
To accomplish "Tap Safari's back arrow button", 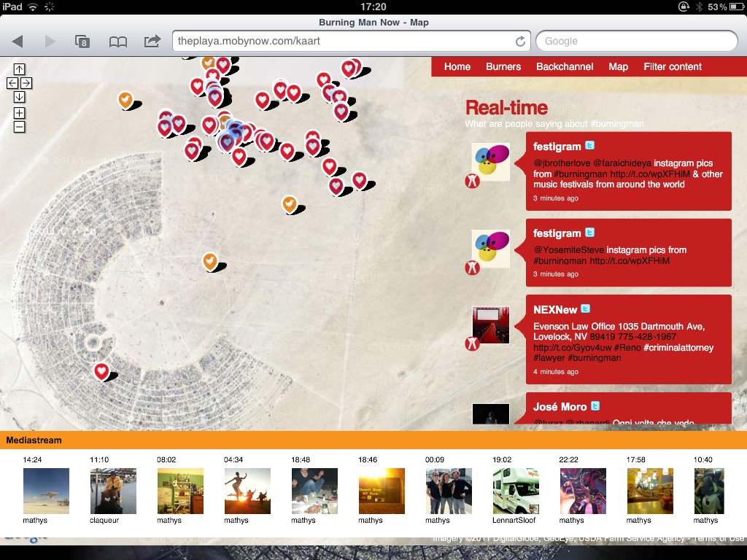I will (x=18, y=42).
